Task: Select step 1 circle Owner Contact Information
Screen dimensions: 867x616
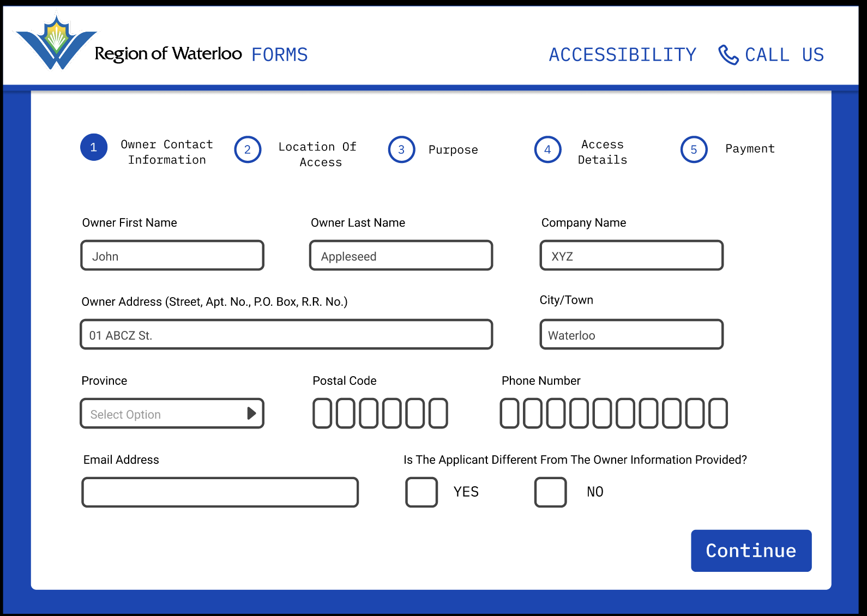Action: (x=94, y=147)
